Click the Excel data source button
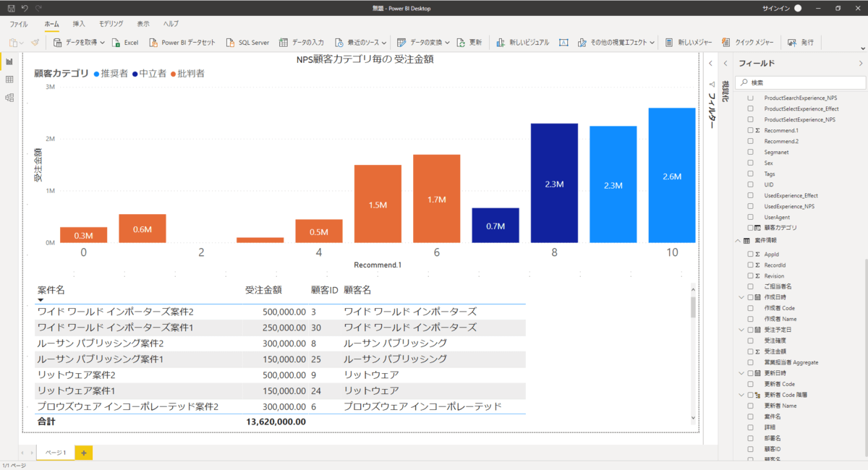Screen dimensions: 868x470 (124, 43)
